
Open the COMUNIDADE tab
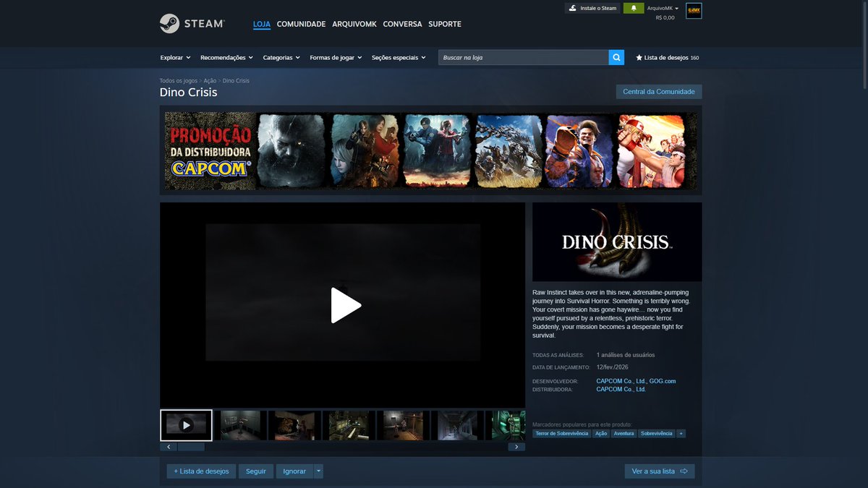click(301, 24)
